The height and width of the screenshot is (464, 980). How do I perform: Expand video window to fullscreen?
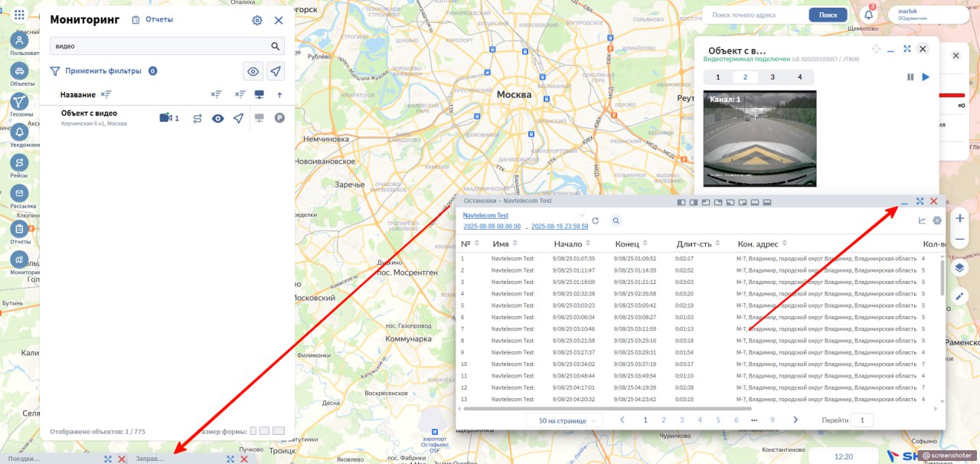[906, 49]
